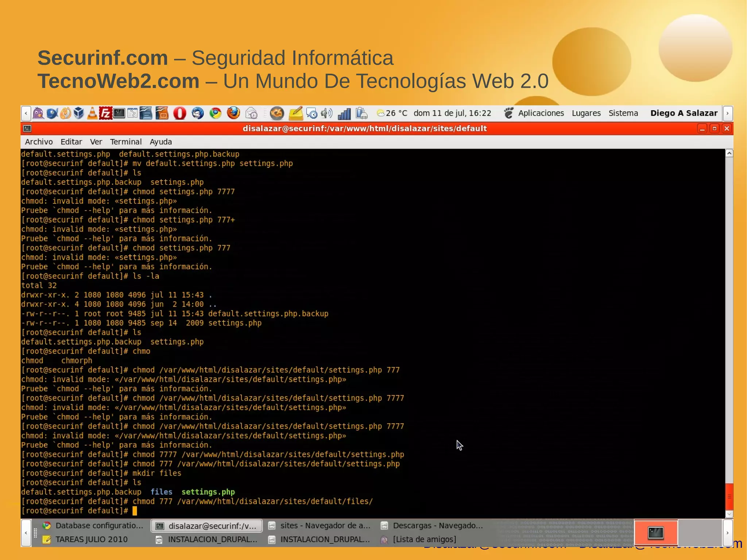
Task: Open a new terminal from the panel launcher
Action: click(119, 113)
